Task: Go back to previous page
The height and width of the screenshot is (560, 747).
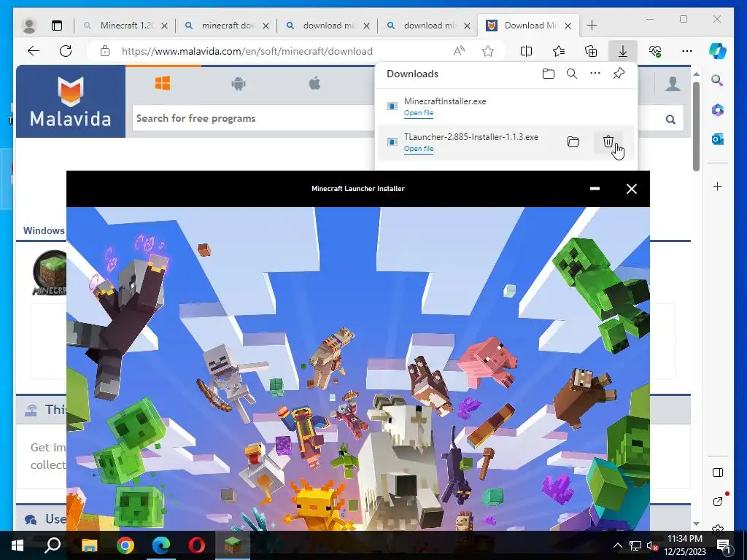Action: pos(34,51)
